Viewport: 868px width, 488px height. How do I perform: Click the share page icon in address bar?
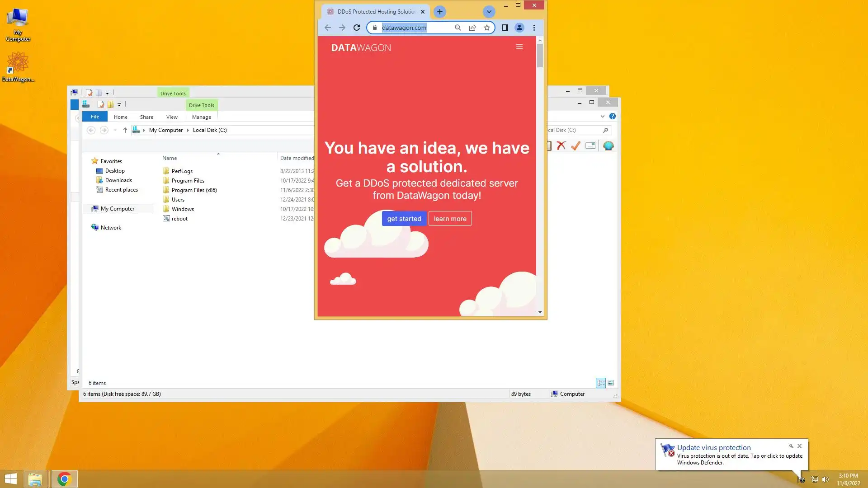(x=472, y=28)
